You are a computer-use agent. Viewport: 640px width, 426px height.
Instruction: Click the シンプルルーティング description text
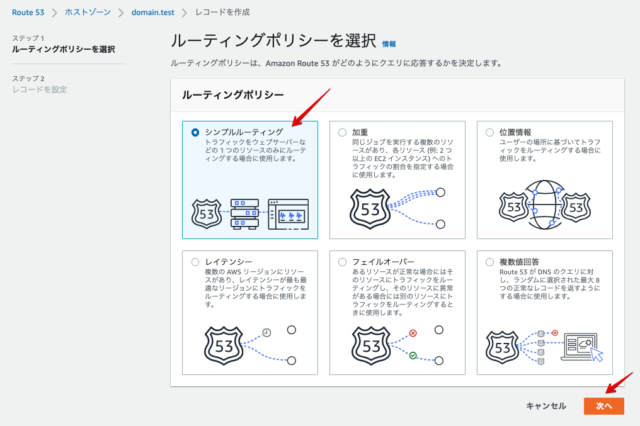tap(256, 151)
